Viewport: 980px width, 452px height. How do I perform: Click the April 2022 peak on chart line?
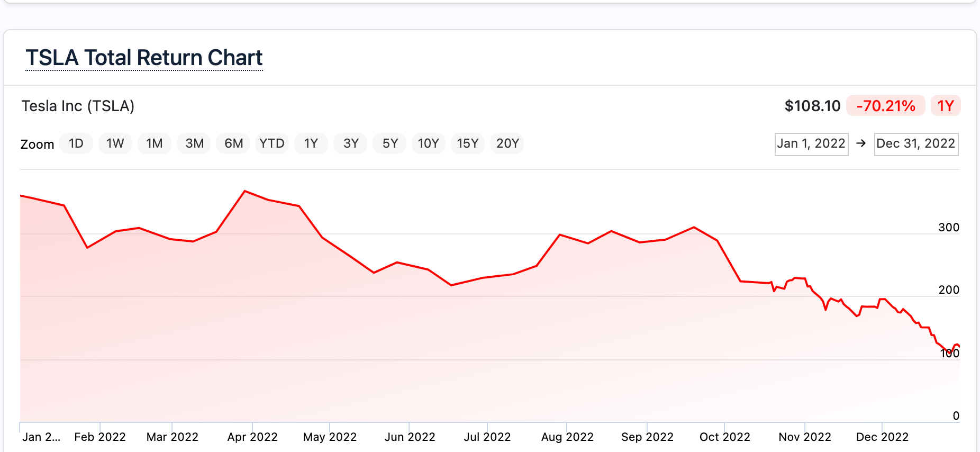click(x=244, y=191)
